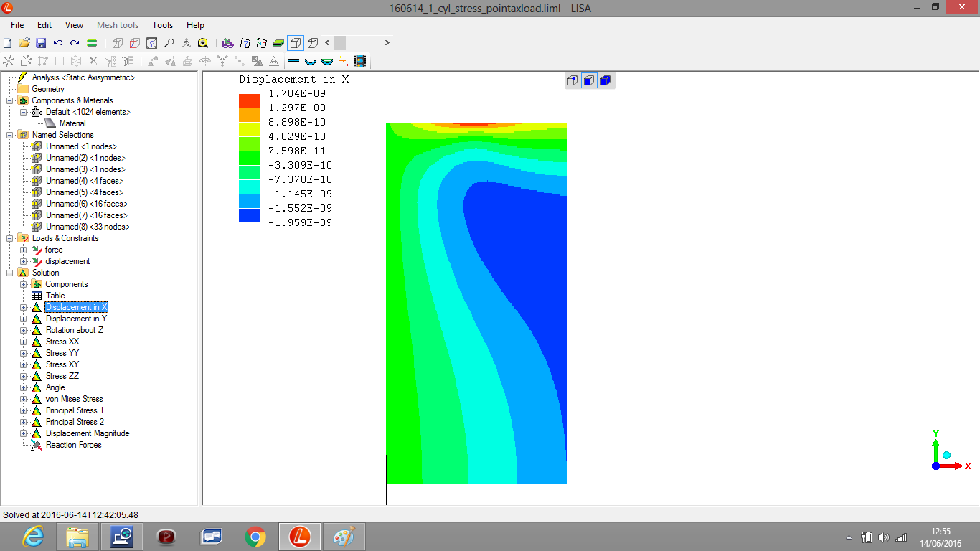Click the red legend color swatch
Screen dimensions: 980x551
[x=250, y=100]
